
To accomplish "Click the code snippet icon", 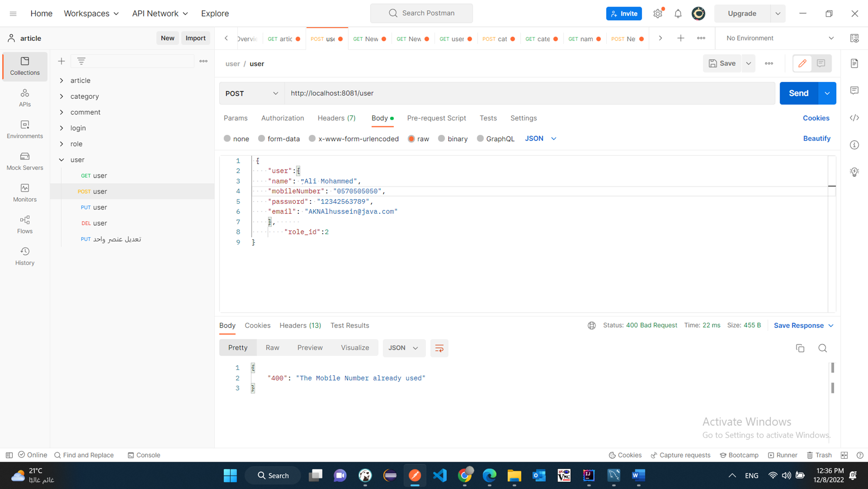I will 854,118.
